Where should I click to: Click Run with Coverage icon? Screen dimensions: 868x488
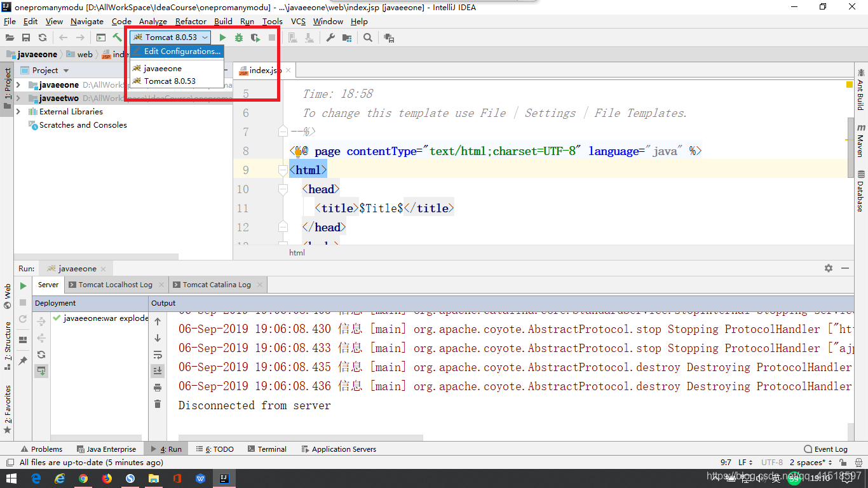tap(255, 38)
